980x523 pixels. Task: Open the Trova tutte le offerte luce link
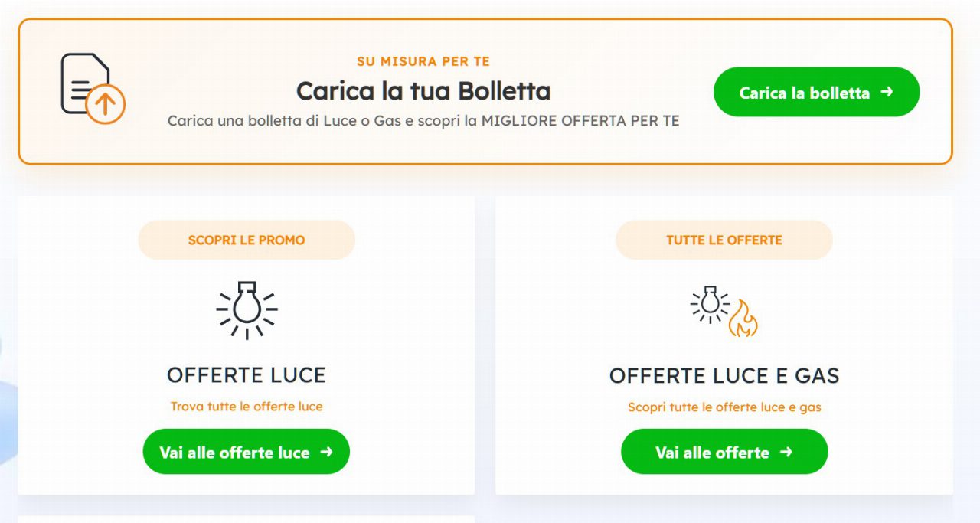point(247,407)
